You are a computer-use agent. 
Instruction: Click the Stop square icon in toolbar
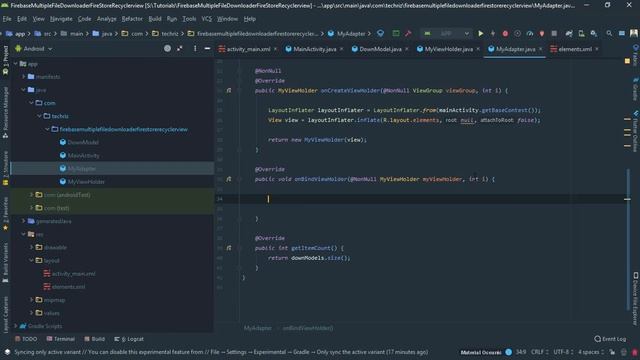554,33
